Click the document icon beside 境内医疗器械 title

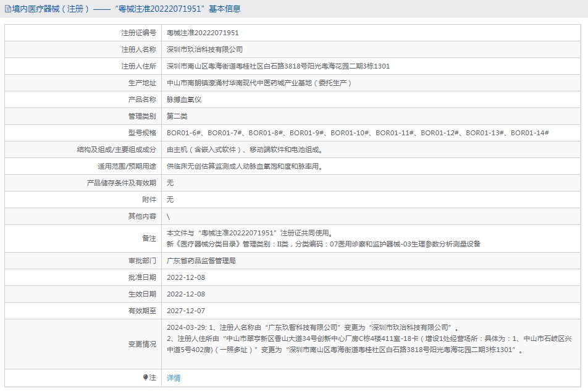click(x=8, y=9)
